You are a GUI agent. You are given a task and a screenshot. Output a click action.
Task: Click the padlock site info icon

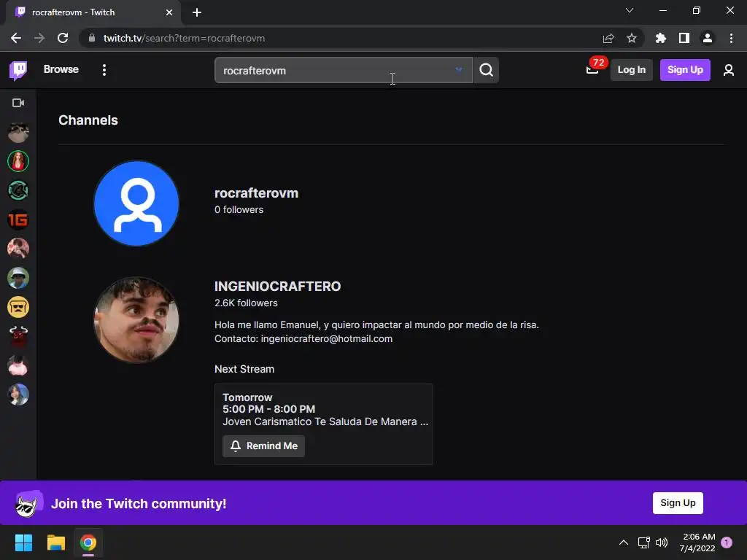tap(92, 38)
